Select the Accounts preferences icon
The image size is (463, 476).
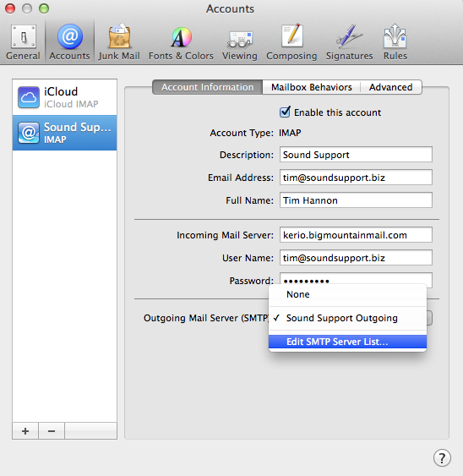pos(70,42)
